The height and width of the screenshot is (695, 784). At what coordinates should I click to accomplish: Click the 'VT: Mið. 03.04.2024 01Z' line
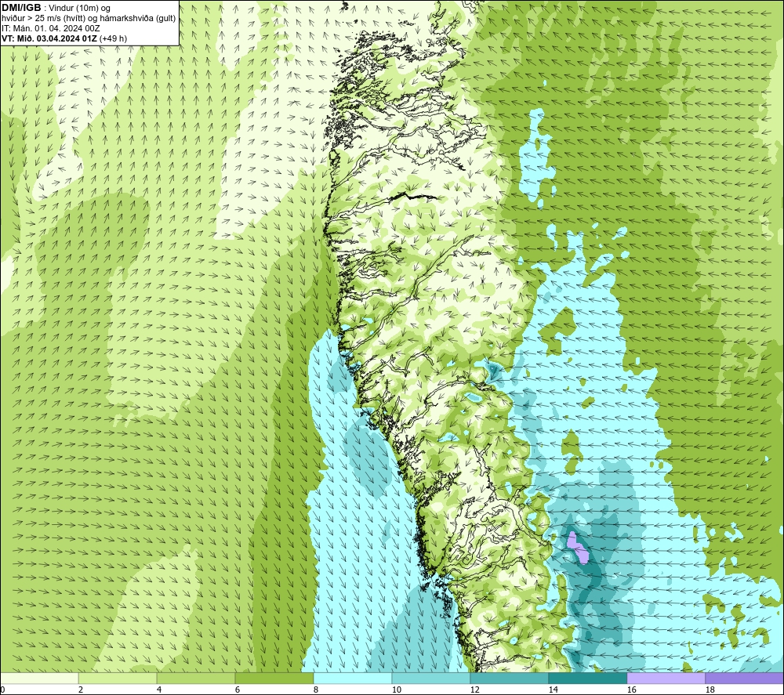(49, 38)
